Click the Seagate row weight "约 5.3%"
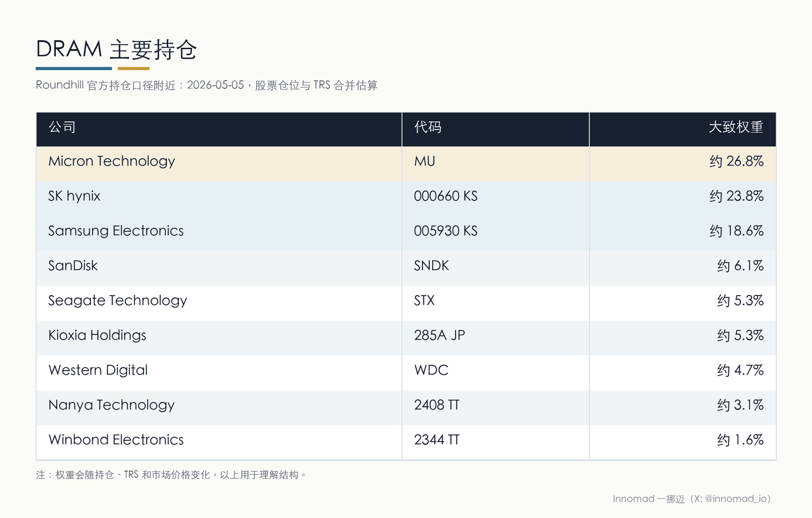Screen dimensions: 812x518 [740, 300]
